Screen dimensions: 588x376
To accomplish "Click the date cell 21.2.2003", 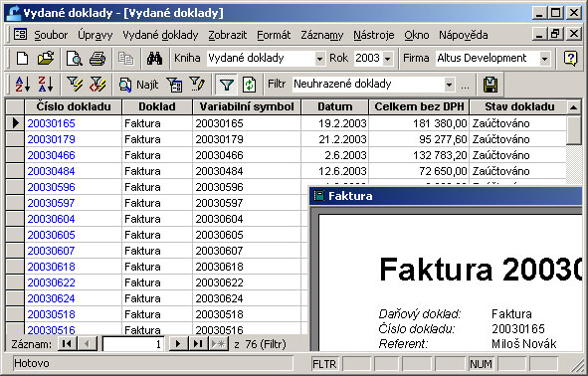I will [335, 139].
